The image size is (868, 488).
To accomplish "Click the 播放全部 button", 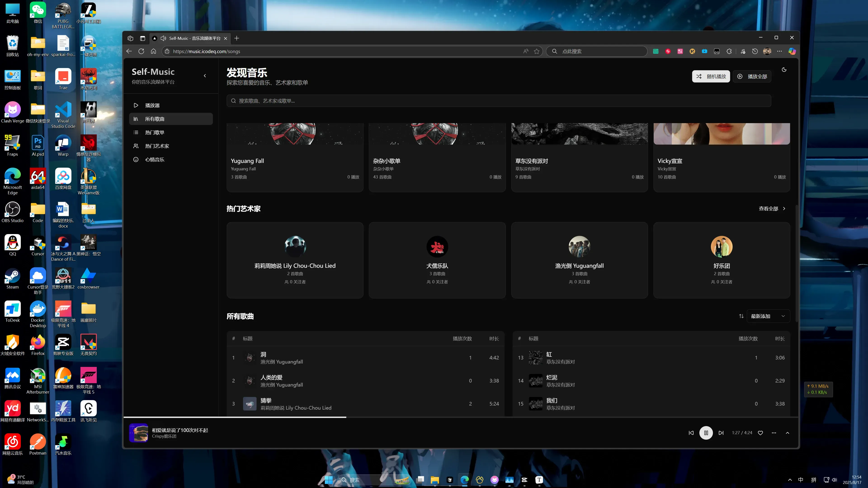I will click(x=752, y=76).
